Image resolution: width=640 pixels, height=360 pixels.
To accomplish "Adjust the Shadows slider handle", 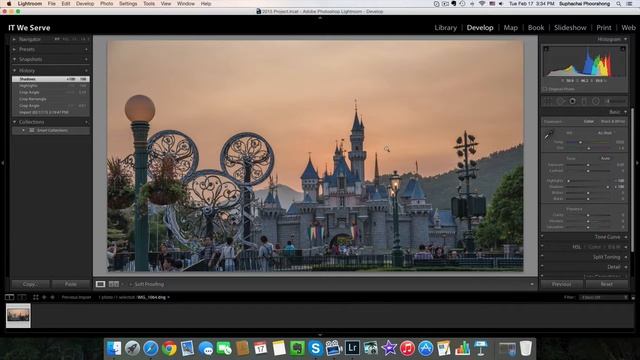I will click(x=608, y=187).
